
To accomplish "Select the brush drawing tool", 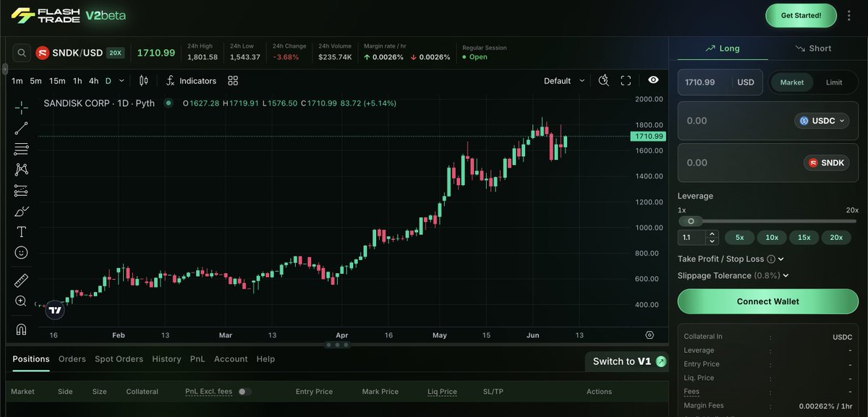I will click(22, 212).
